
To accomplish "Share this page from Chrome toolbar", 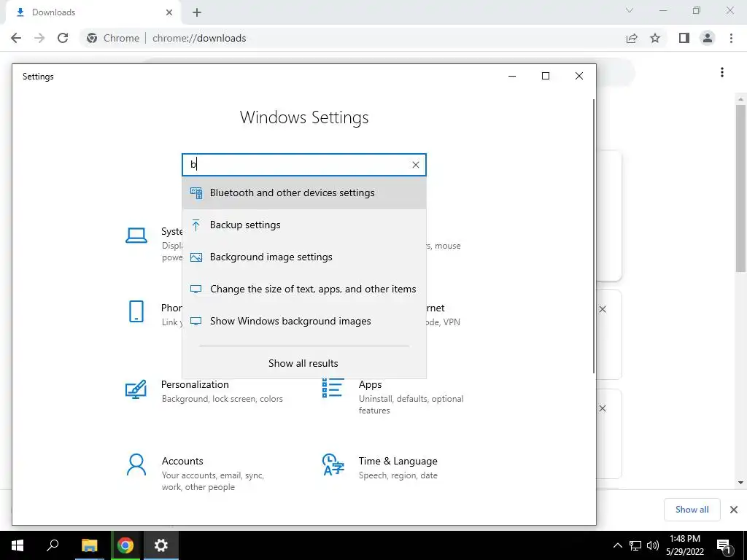I will click(632, 38).
